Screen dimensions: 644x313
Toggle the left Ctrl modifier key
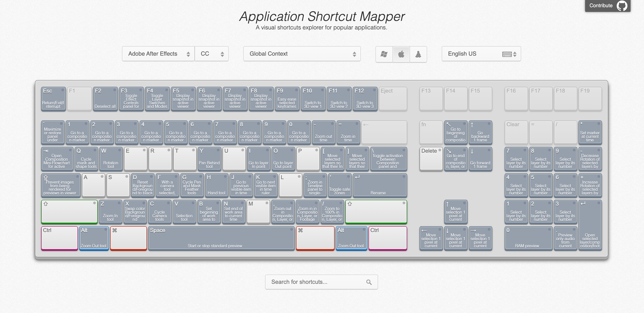pyautogui.click(x=60, y=238)
